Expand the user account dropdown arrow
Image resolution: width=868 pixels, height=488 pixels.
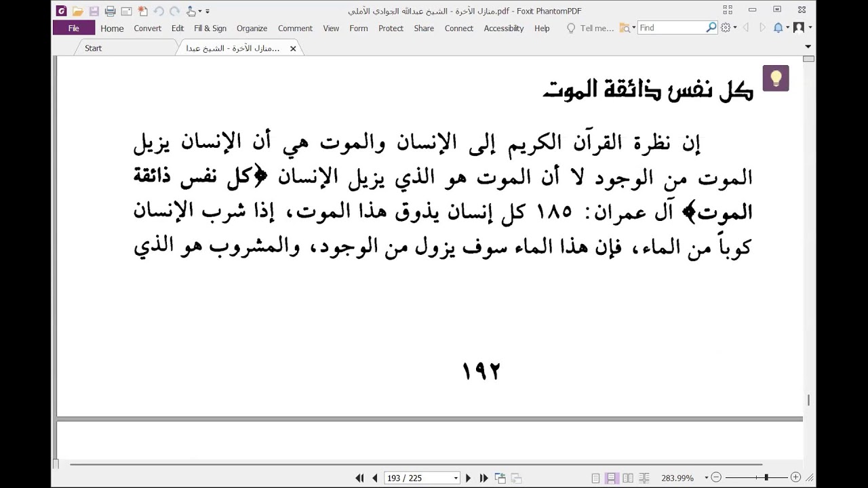(x=810, y=28)
